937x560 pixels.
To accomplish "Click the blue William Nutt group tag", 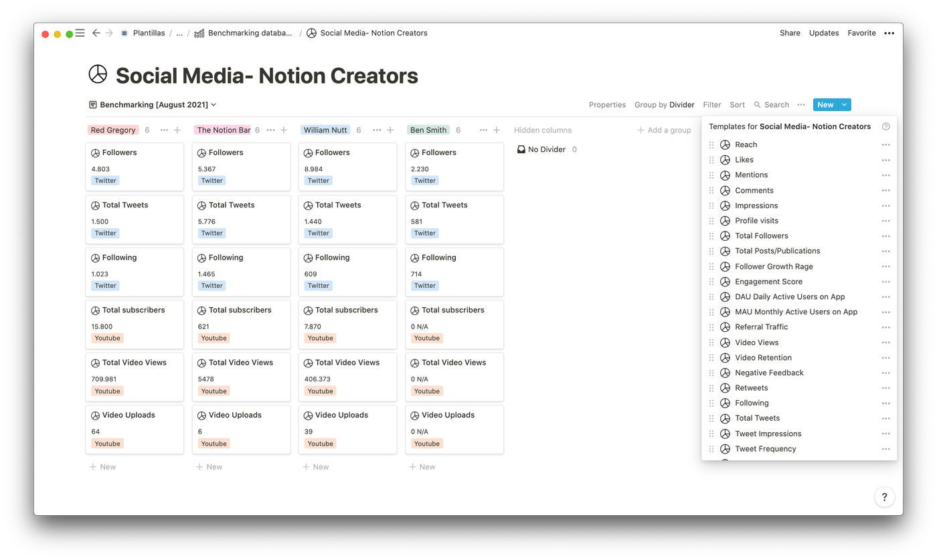I will 325,130.
